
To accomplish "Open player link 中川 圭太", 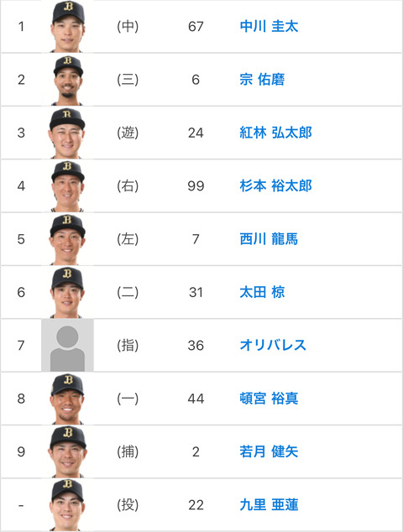I will [269, 27].
